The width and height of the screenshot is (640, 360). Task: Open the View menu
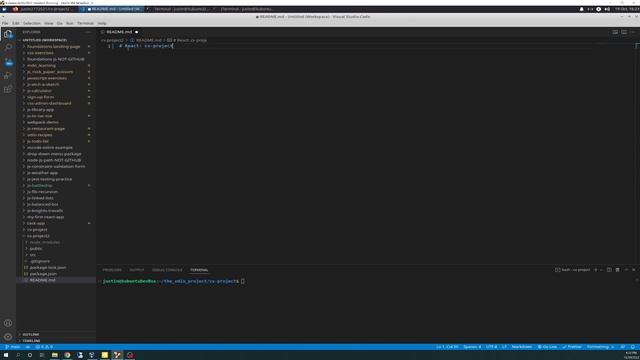click(x=49, y=23)
